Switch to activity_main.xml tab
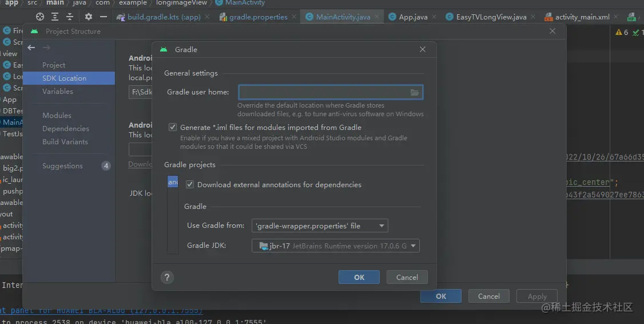The width and height of the screenshot is (644, 324). pos(577,17)
